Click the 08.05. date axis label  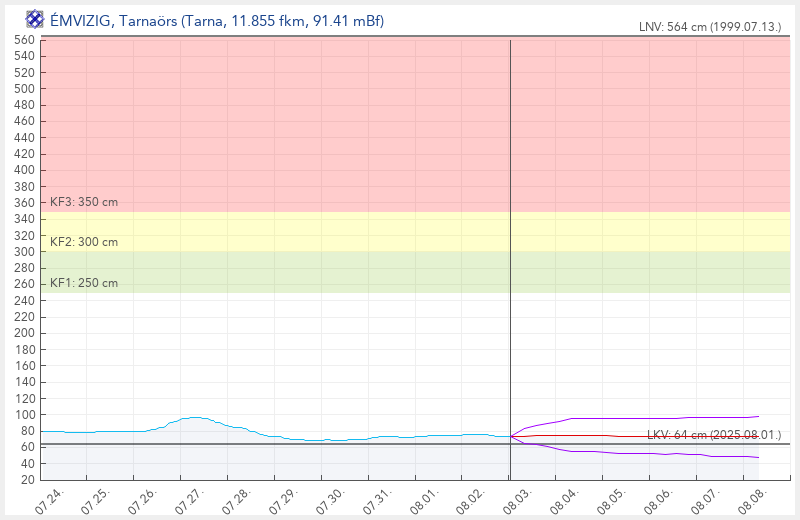[612, 501]
